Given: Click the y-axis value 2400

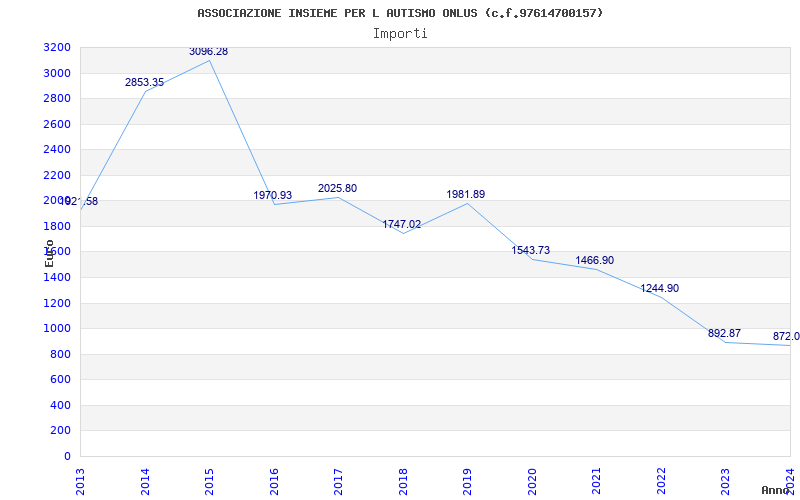Looking at the screenshot, I should pos(57,150).
